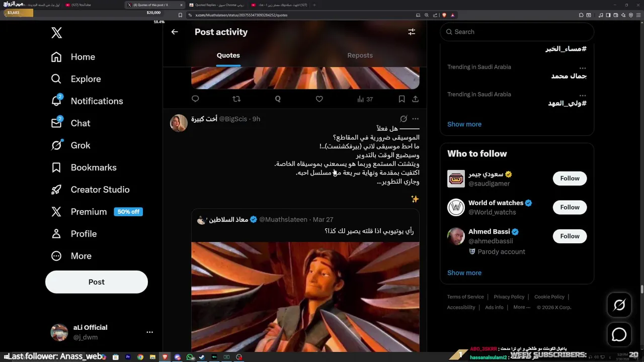Viewport: 644px width, 362px height.
Task: Open quoted author @Muathslateen handle
Action: 283,220
